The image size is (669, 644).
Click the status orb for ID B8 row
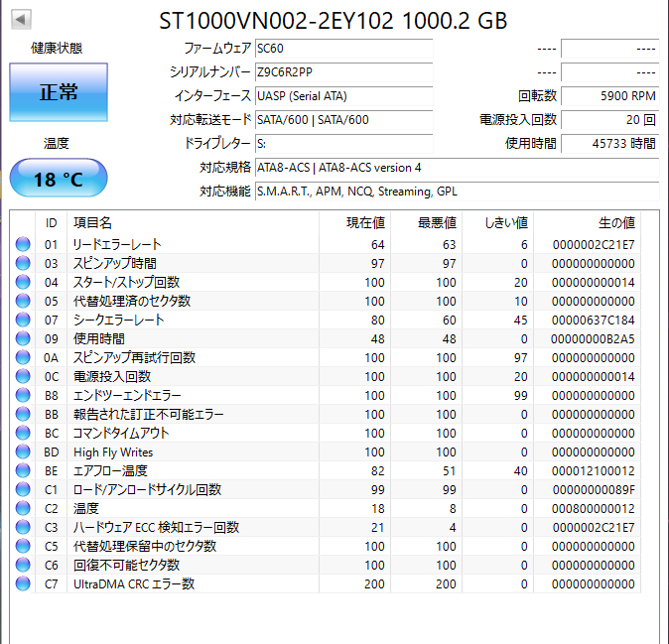click(23, 396)
